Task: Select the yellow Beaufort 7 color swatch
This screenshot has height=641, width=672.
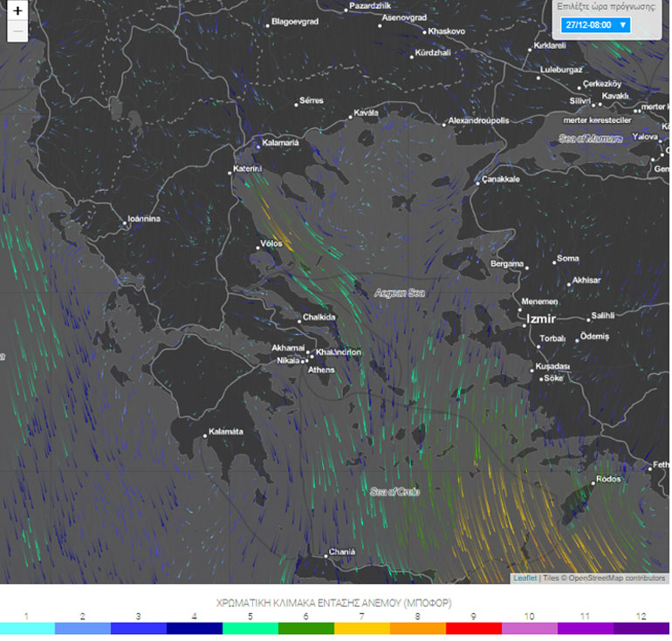Action: pyautogui.click(x=362, y=628)
